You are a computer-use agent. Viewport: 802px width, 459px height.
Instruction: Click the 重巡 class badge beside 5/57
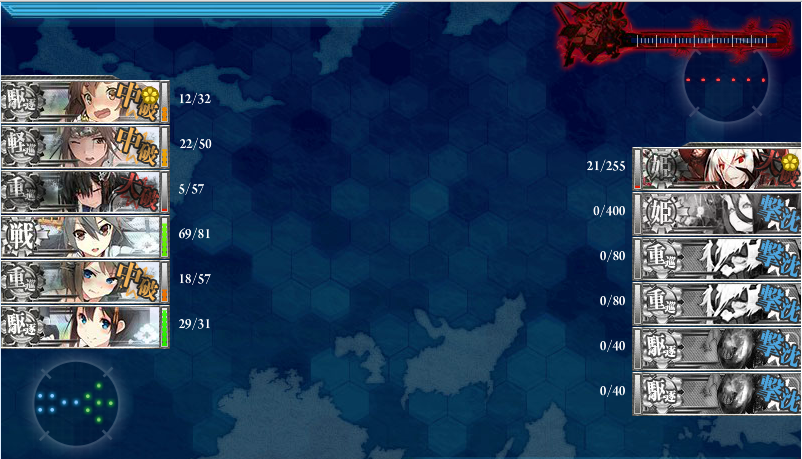[x=23, y=191]
